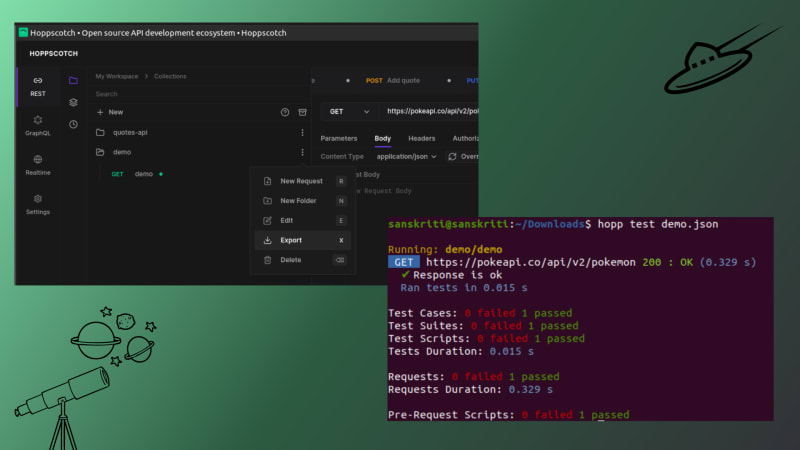Click the New collection button
Screen dimensions: 800x450
coord(110,112)
